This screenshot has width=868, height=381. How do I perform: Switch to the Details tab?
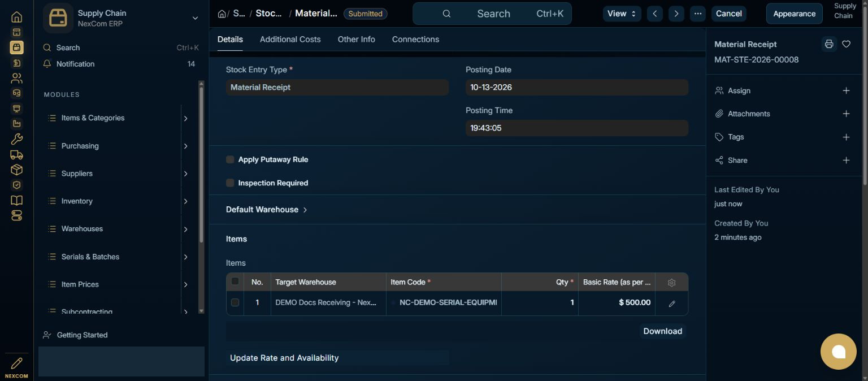[x=230, y=39]
